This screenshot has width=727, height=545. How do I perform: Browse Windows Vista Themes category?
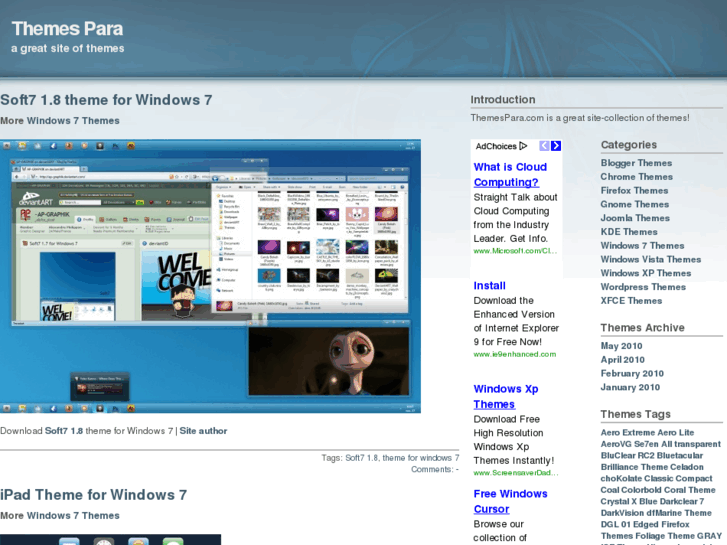[651, 260]
